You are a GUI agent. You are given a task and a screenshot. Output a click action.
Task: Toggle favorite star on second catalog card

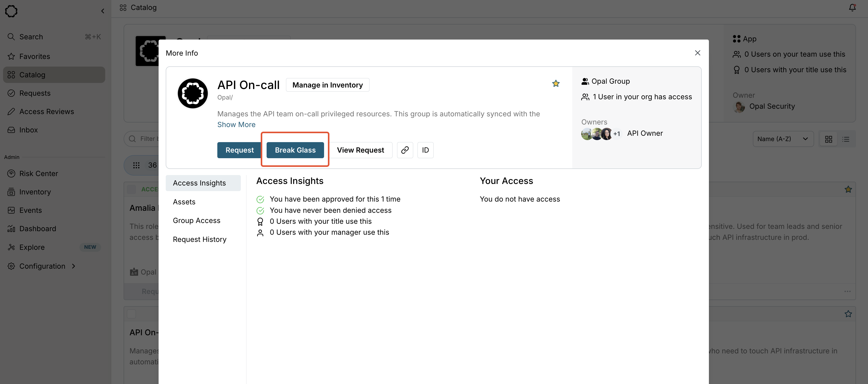[x=848, y=314]
